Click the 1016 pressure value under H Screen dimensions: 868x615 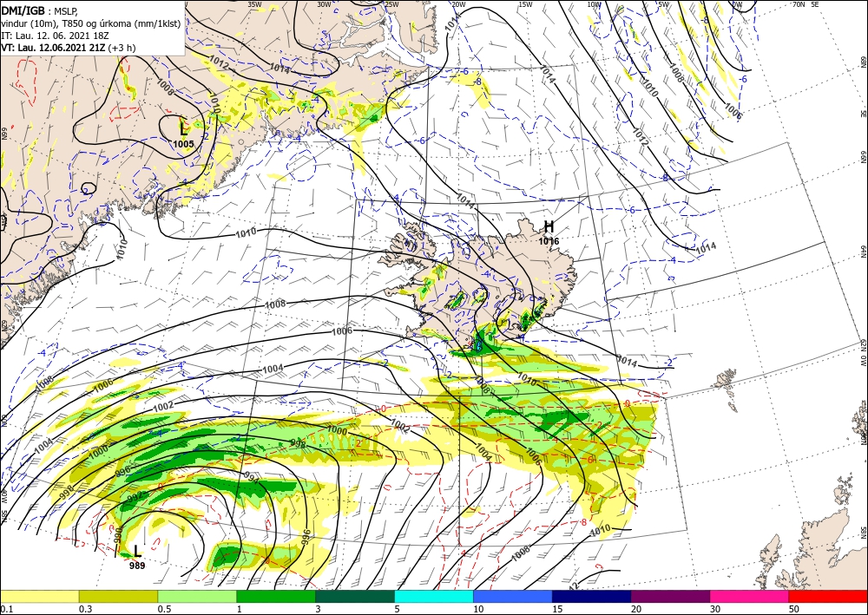click(x=549, y=242)
